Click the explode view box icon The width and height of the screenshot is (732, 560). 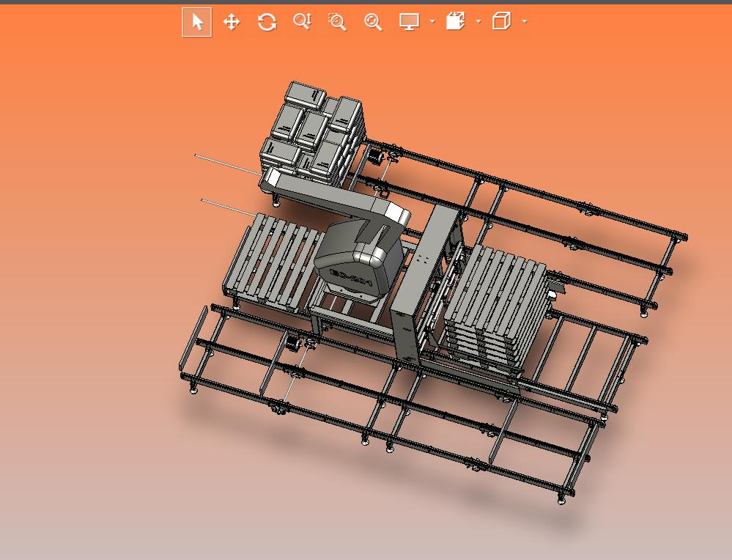click(456, 21)
